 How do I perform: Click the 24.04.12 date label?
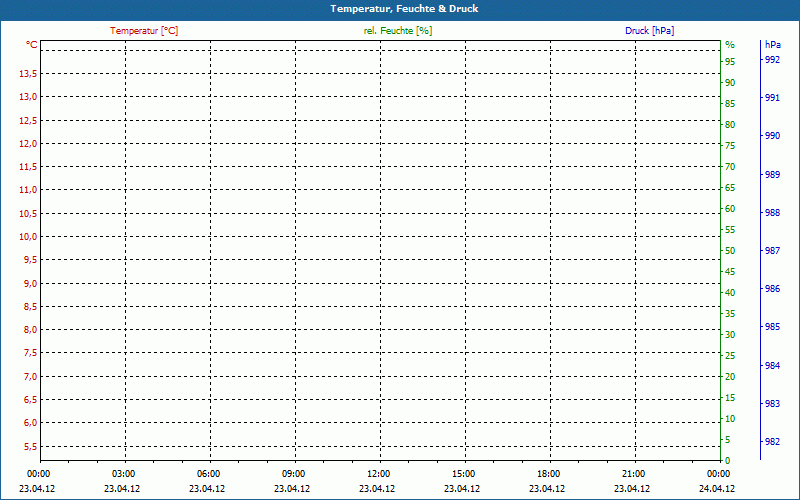717,489
